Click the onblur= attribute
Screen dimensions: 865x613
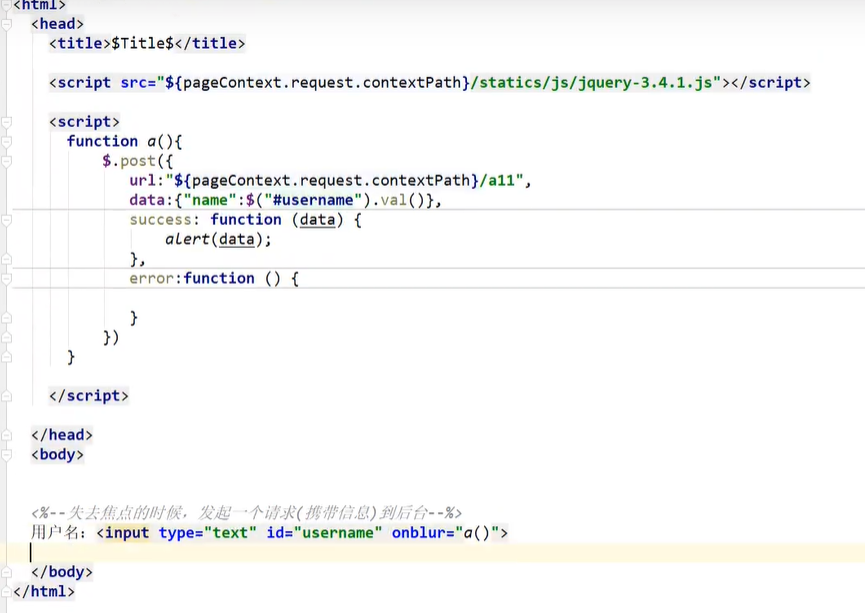tap(423, 533)
